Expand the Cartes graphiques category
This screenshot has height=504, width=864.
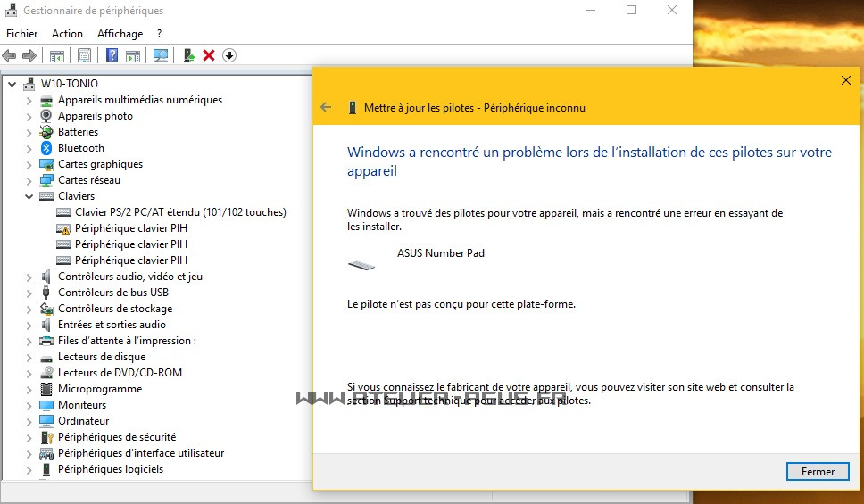point(29,164)
